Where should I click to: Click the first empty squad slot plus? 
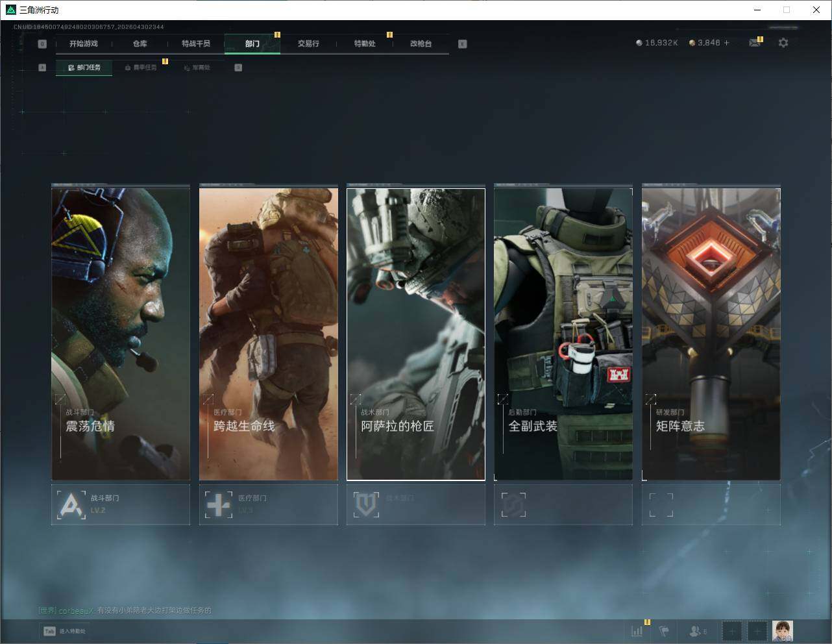pos(731,630)
